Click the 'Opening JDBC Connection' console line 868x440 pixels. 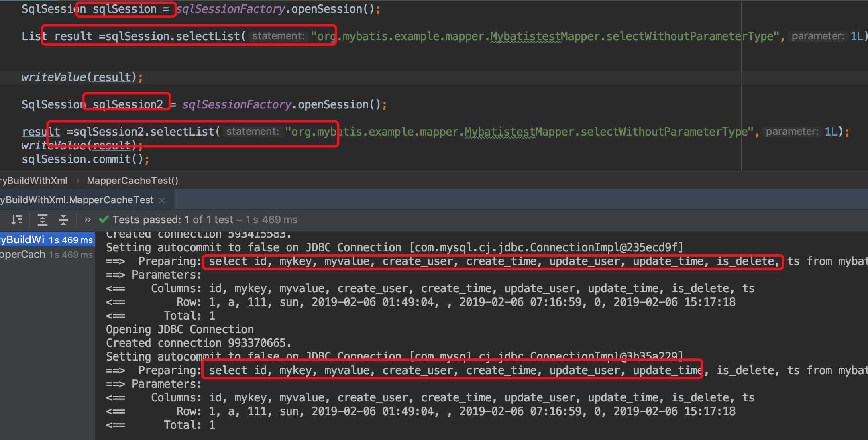coord(180,329)
